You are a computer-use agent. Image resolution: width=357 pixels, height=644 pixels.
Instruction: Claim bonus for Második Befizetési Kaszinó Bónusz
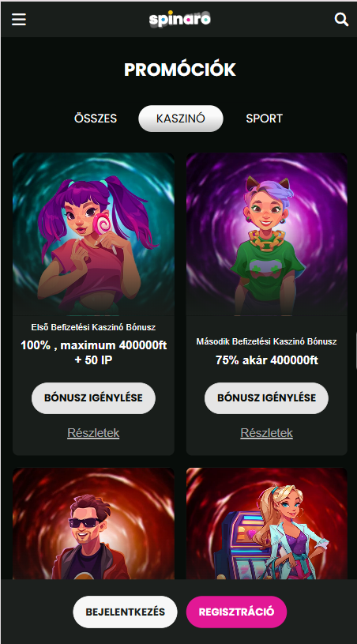pyautogui.click(x=266, y=398)
